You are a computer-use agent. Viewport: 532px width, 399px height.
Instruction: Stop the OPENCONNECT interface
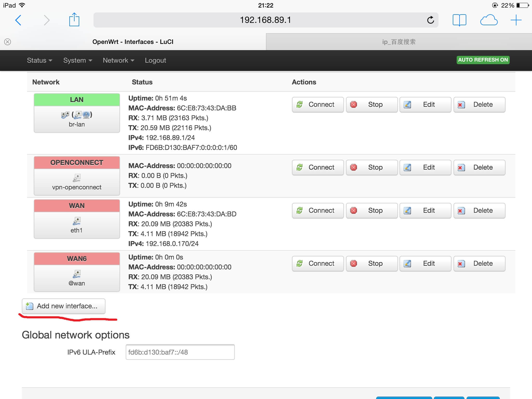372,168
